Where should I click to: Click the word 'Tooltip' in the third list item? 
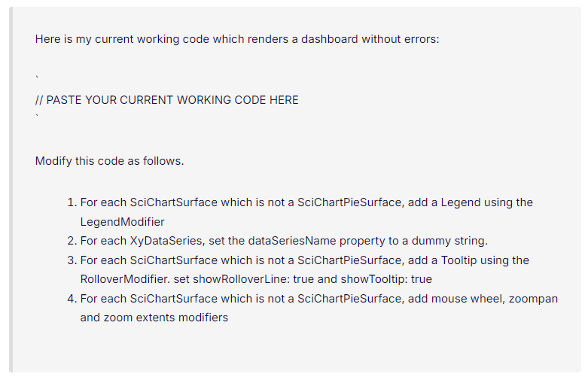[459, 260]
